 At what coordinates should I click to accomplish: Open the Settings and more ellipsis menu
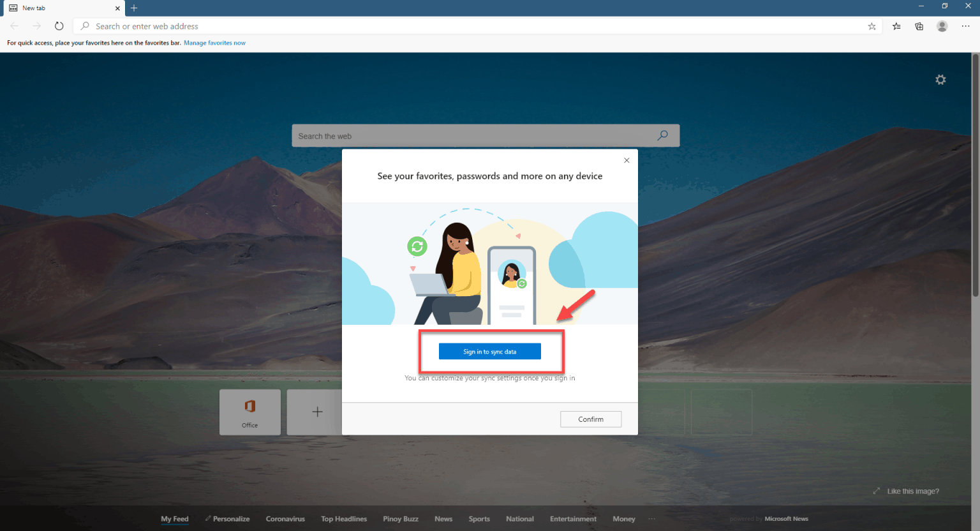pos(965,26)
